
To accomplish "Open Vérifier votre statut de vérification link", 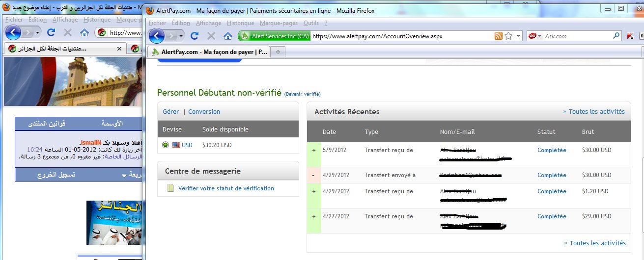I will pos(226,188).
